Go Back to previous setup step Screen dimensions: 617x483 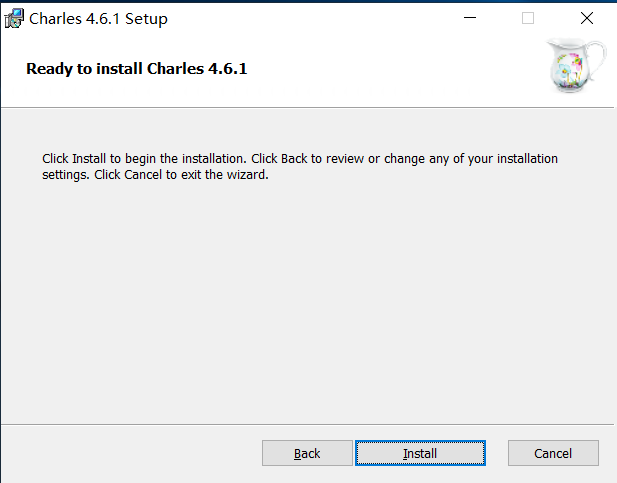click(307, 453)
